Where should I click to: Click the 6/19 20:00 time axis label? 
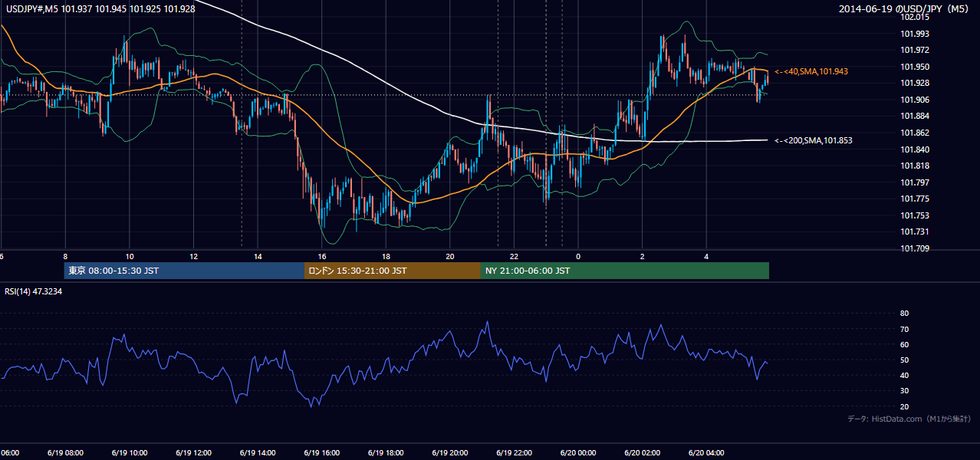[x=450, y=452]
